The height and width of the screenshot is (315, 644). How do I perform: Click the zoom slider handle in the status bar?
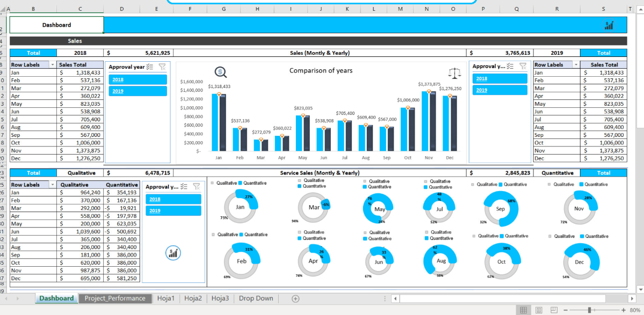[590, 310]
